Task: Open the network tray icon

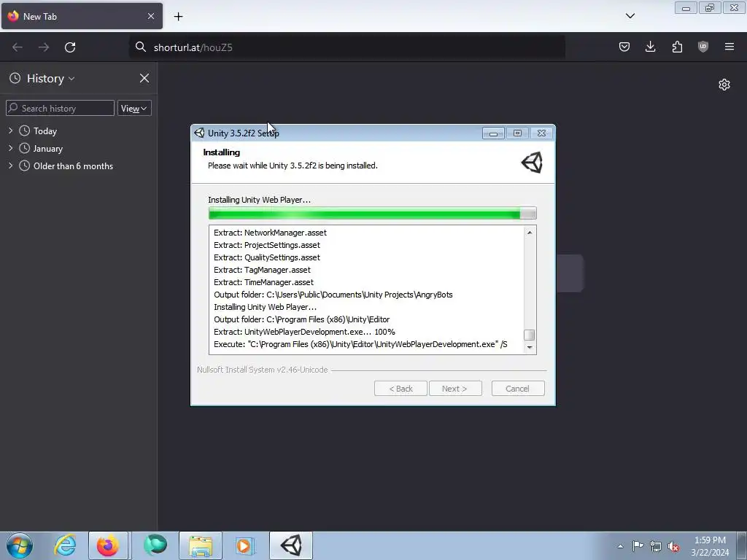Action: [656, 546]
